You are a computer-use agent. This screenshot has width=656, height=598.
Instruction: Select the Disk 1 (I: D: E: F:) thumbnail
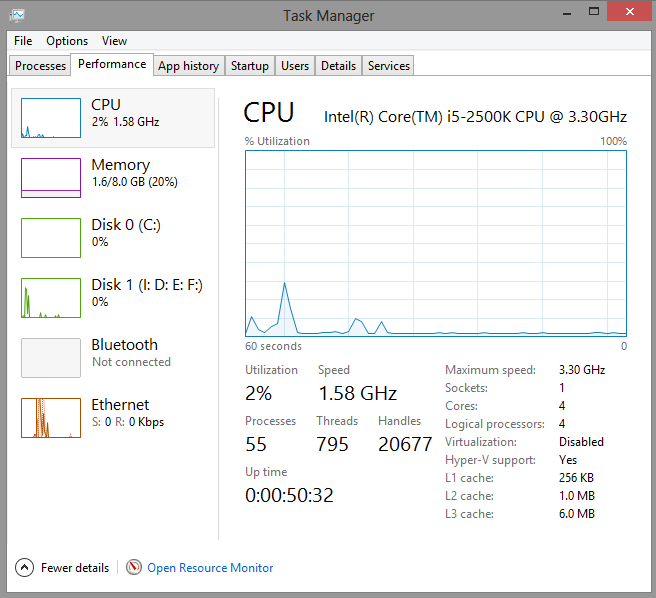tap(51, 298)
